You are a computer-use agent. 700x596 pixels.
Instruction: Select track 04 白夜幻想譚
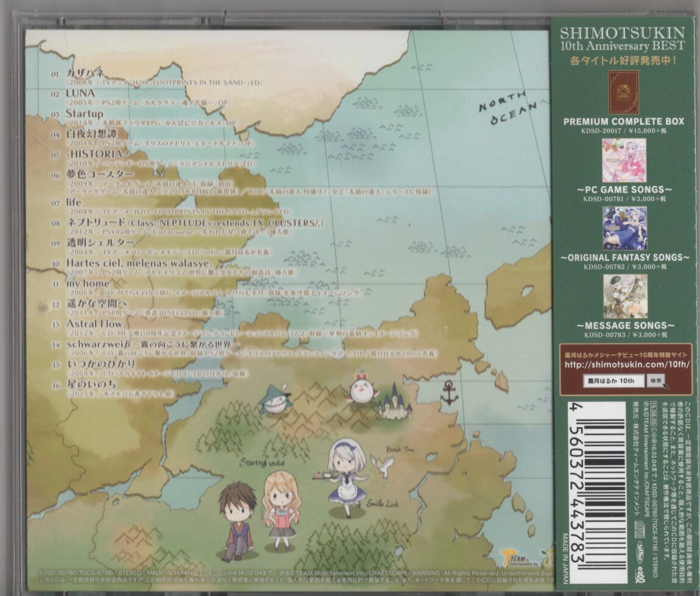click(91, 133)
